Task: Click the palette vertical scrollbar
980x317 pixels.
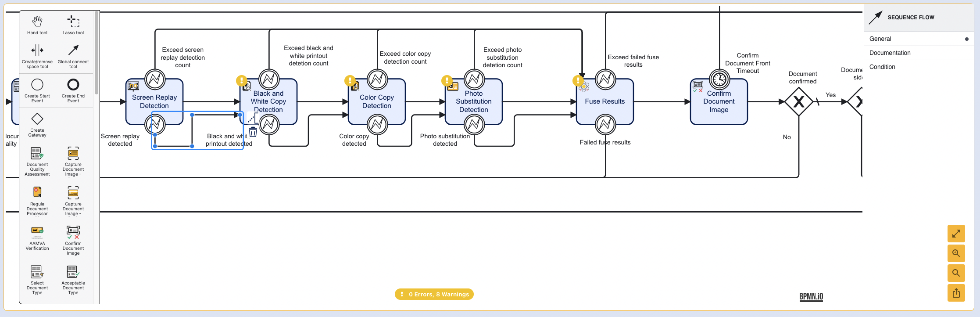Action: [97, 53]
